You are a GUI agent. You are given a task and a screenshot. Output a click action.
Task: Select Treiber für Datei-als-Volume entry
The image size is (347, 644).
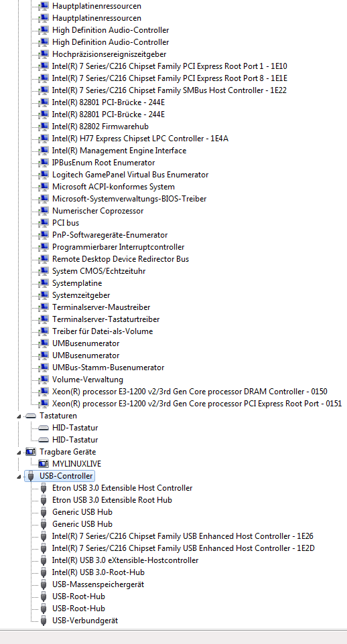pos(102,331)
